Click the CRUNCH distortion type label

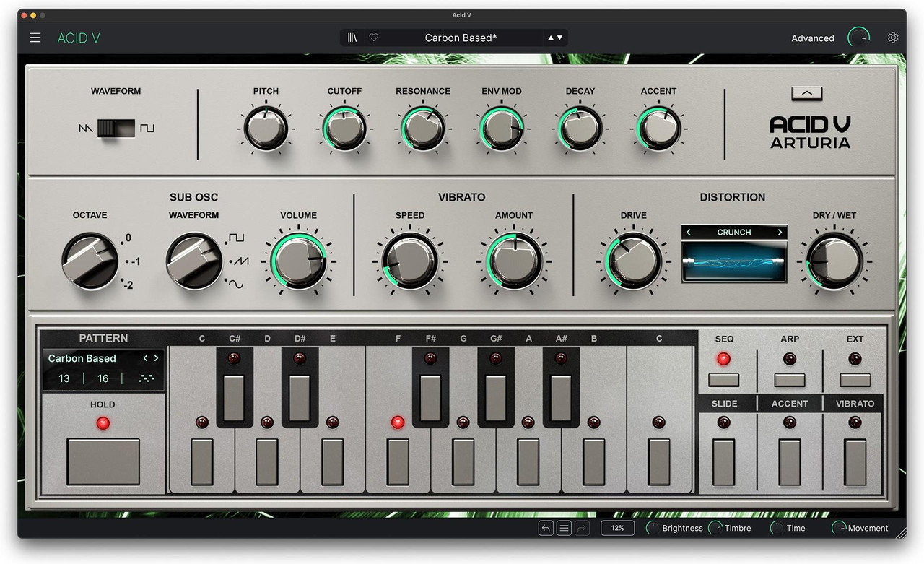[x=734, y=233]
